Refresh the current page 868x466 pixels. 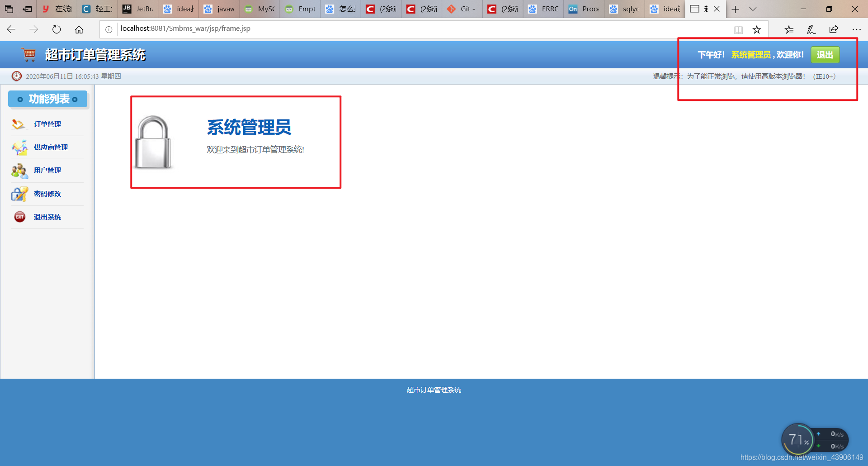click(x=57, y=29)
